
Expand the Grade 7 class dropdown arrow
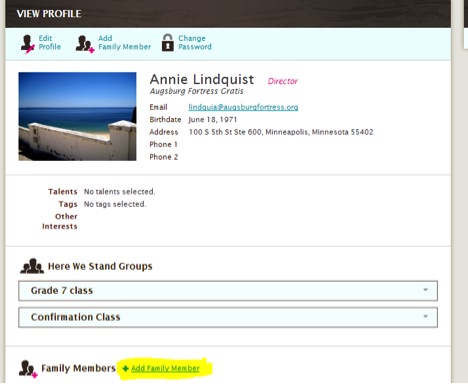(x=425, y=290)
